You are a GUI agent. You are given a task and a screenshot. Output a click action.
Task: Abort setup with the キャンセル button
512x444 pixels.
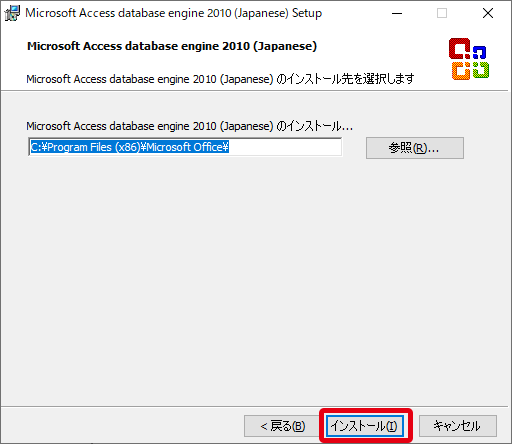pos(458,426)
